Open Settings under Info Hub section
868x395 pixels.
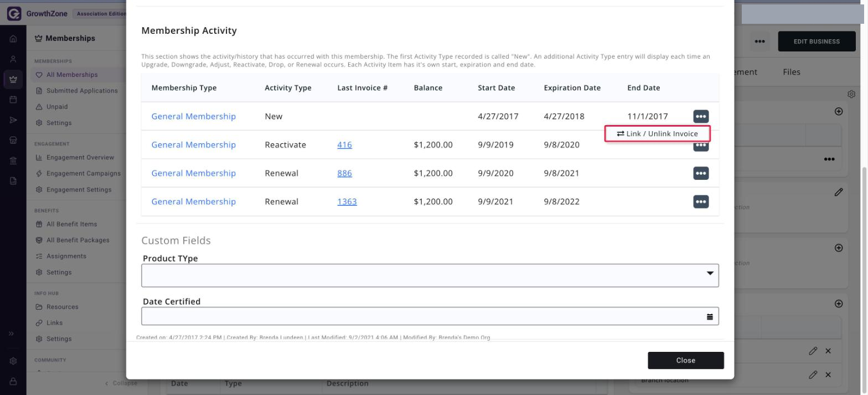click(59, 339)
